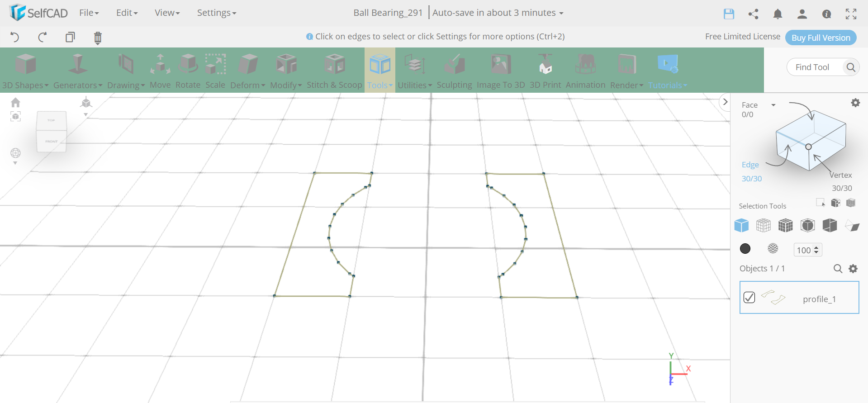Switch to Edge selection mode
Viewport: 868px width, 403px height.
(750, 165)
